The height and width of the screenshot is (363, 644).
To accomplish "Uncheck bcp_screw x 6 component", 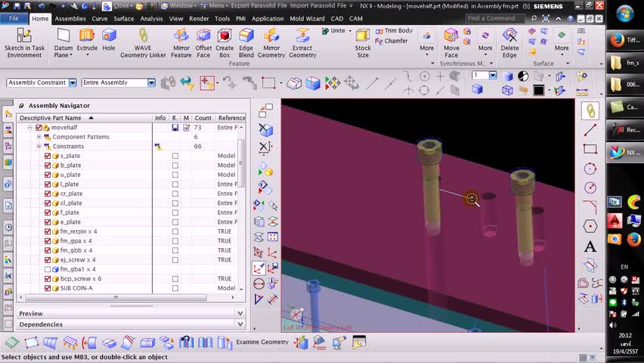I will (48, 279).
